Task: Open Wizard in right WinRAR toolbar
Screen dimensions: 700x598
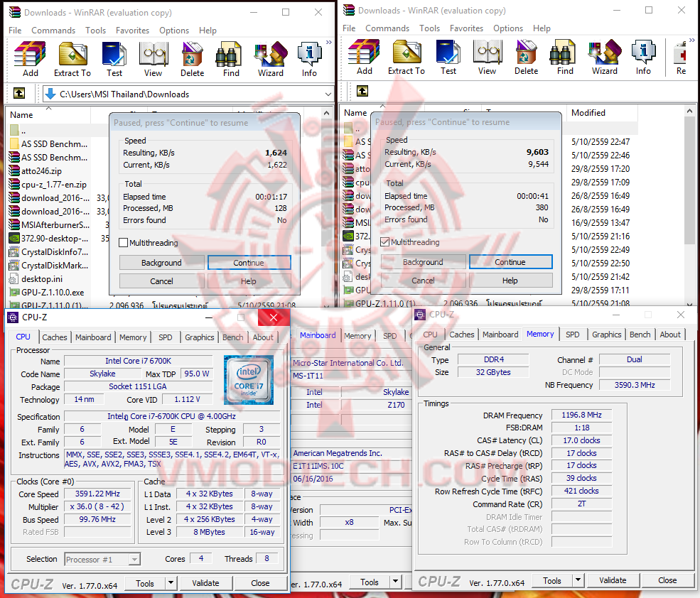Action: [605, 53]
